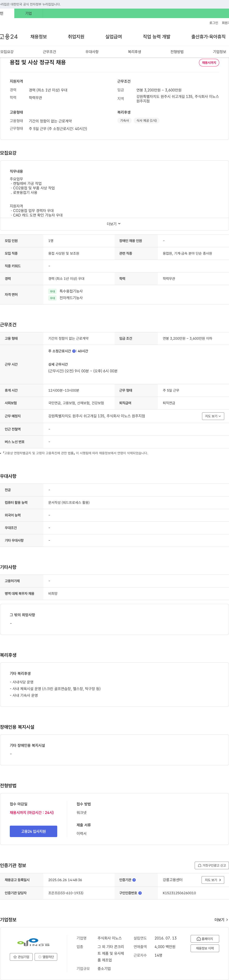Select the 12시00분~13시00분 break time

pyautogui.click(x=64, y=390)
